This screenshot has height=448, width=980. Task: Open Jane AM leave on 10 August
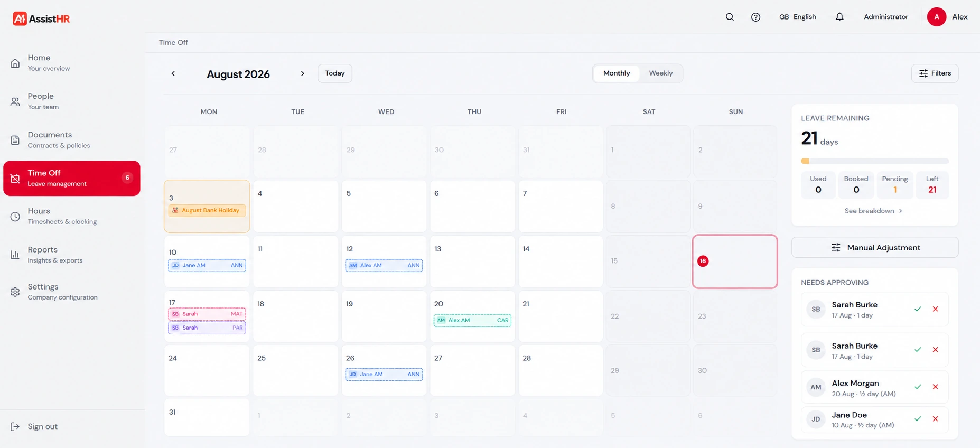point(207,266)
